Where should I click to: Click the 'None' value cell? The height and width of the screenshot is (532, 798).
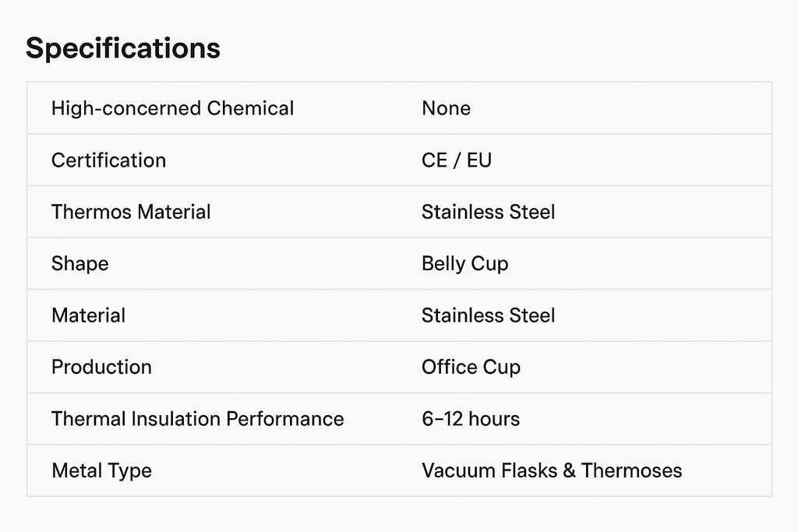446,108
